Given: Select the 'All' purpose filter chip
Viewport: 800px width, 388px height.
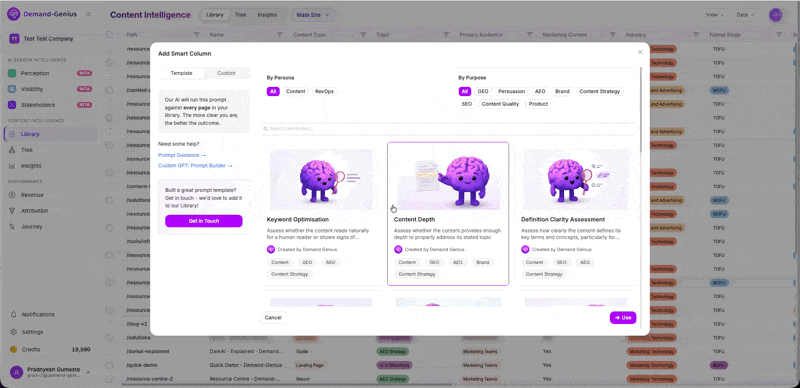Looking at the screenshot, I should 464,91.
